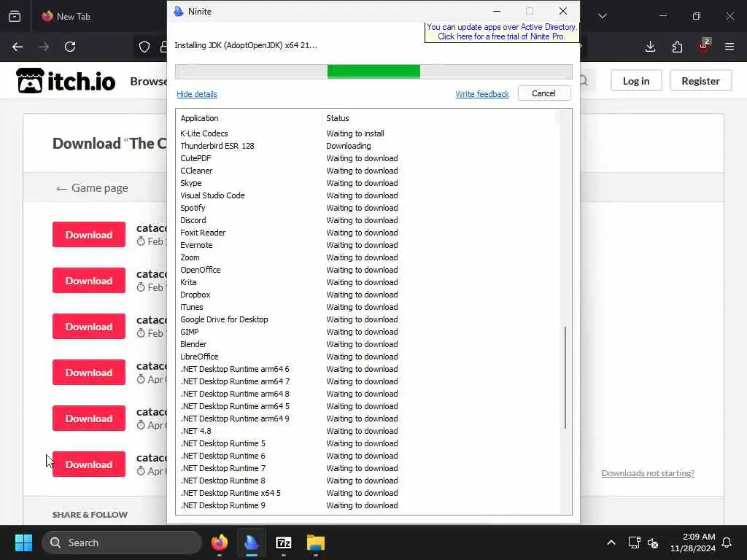Click the Ninite Pro free trial banner
Viewport: 747px width, 560px height.
pos(502,32)
